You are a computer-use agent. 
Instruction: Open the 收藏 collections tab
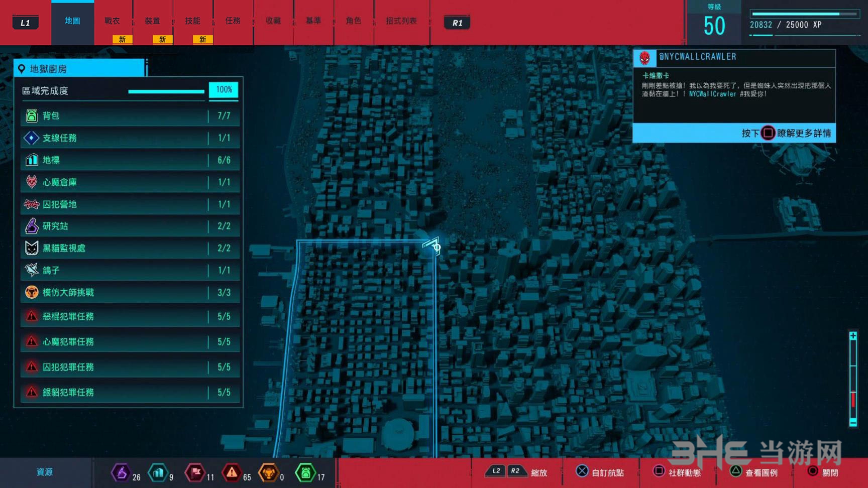point(273,21)
